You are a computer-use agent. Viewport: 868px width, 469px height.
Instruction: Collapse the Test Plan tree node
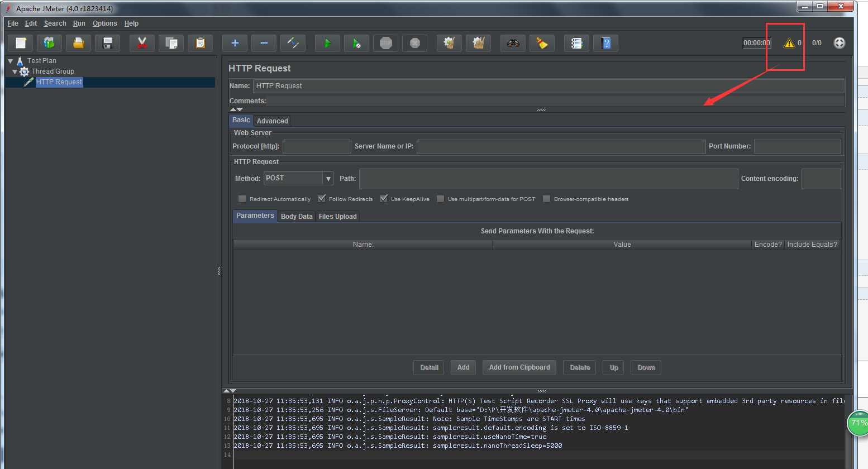(x=10, y=61)
